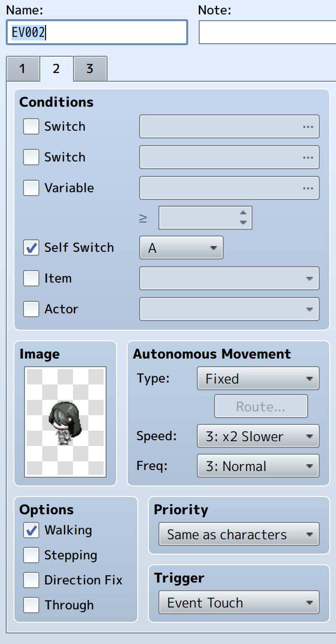The height and width of the screenshot is (644, 336).
Task: Select event page tab 2
Action: point(56,69)
